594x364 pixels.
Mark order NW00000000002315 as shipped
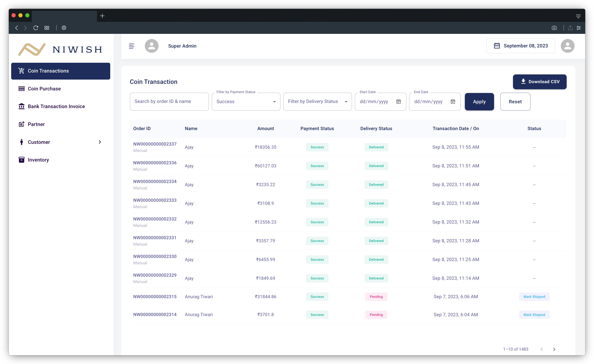click(x=534, y=297)
